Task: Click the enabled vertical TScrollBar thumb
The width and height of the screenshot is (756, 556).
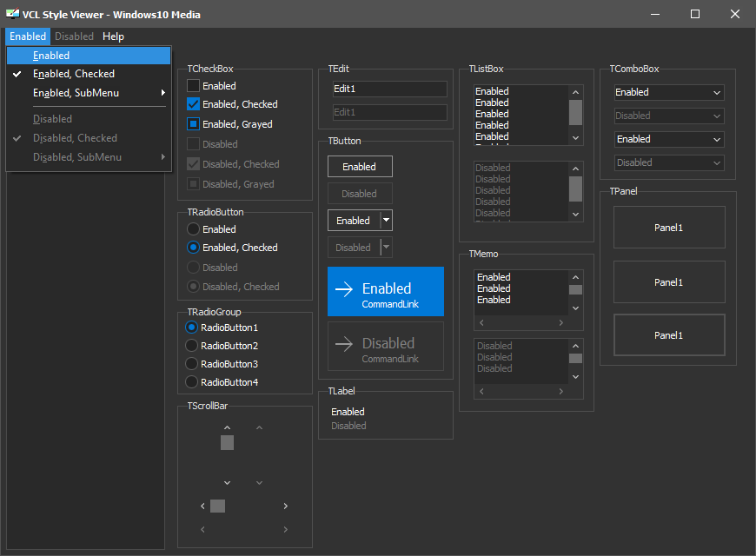Action: pyautogui.click(x=227, y=443)
